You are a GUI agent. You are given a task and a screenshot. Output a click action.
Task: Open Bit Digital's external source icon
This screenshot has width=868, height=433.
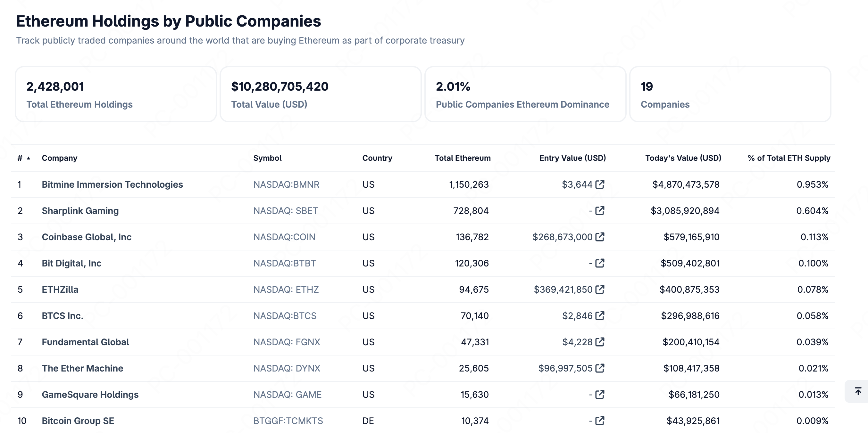pos(600,263)
